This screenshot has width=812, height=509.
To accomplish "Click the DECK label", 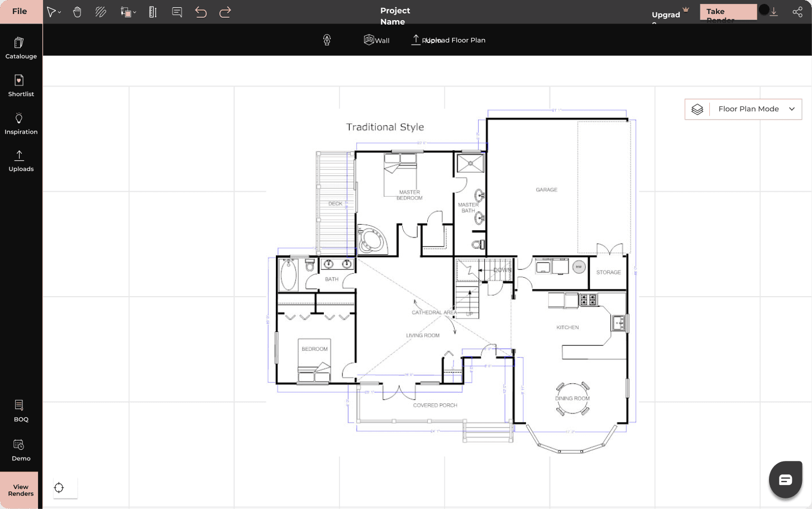I will (335, 204).
